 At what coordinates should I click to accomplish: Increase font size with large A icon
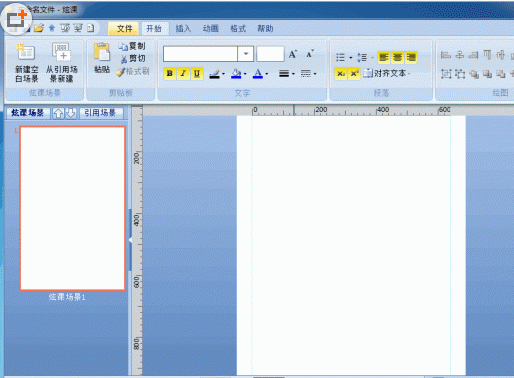[x=292, y=54]
